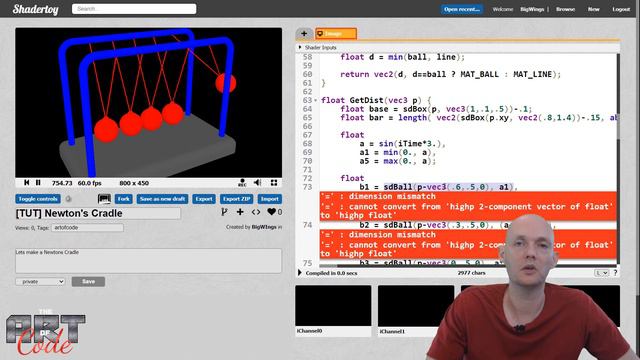Open the editor font size dropdown
640x360 pixels.
(602, 273)
